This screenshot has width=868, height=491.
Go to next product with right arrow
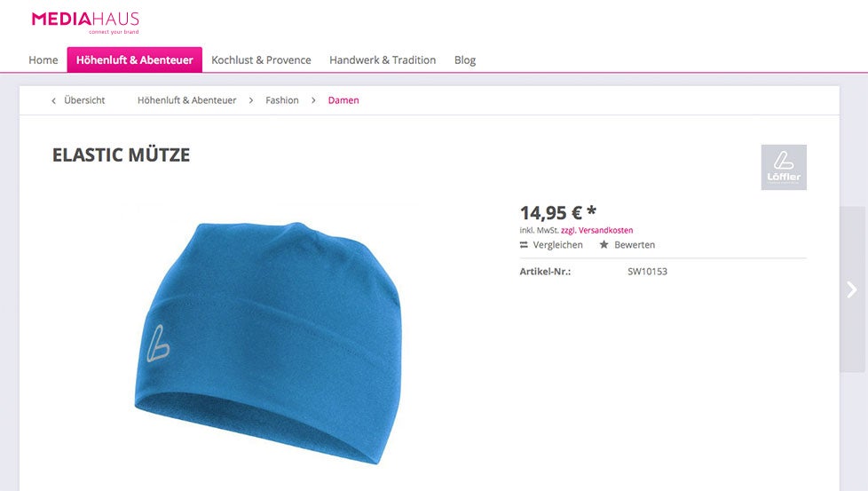pyautogui.click(x=852, y=289)
